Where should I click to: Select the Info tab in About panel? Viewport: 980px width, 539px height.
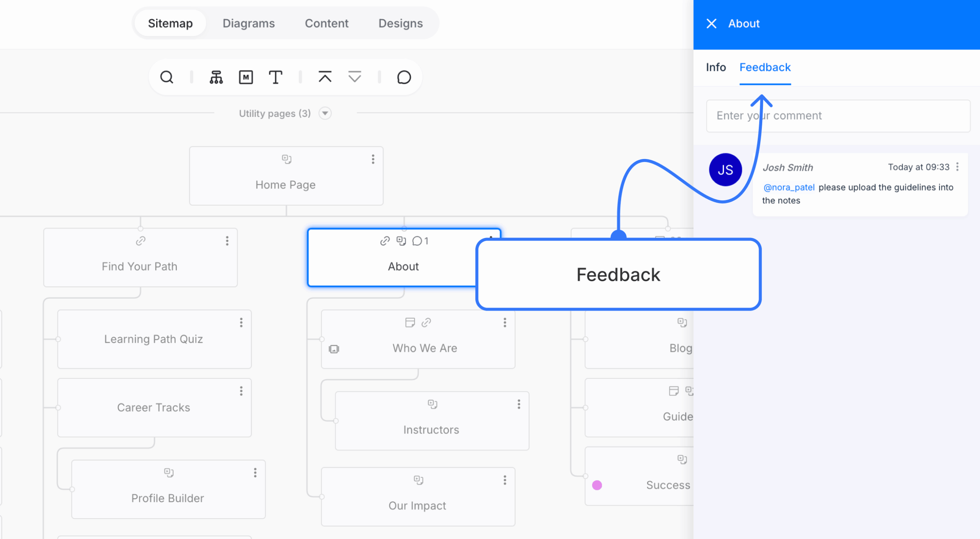[x=716, y=67]
